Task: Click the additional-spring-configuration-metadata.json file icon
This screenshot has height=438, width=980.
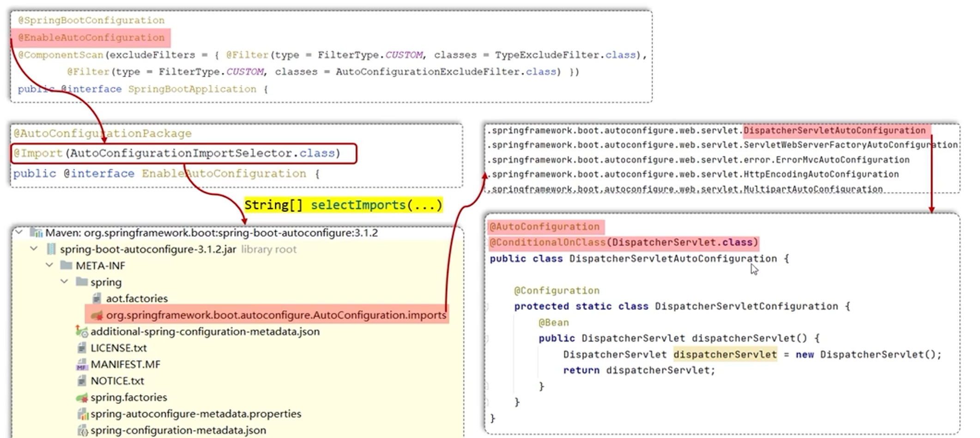Action: point(82,331)
